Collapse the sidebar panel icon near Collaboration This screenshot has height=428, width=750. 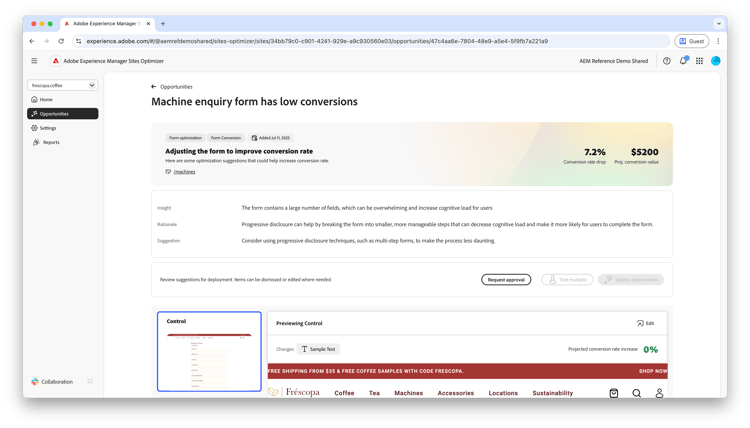pos(89,382)
